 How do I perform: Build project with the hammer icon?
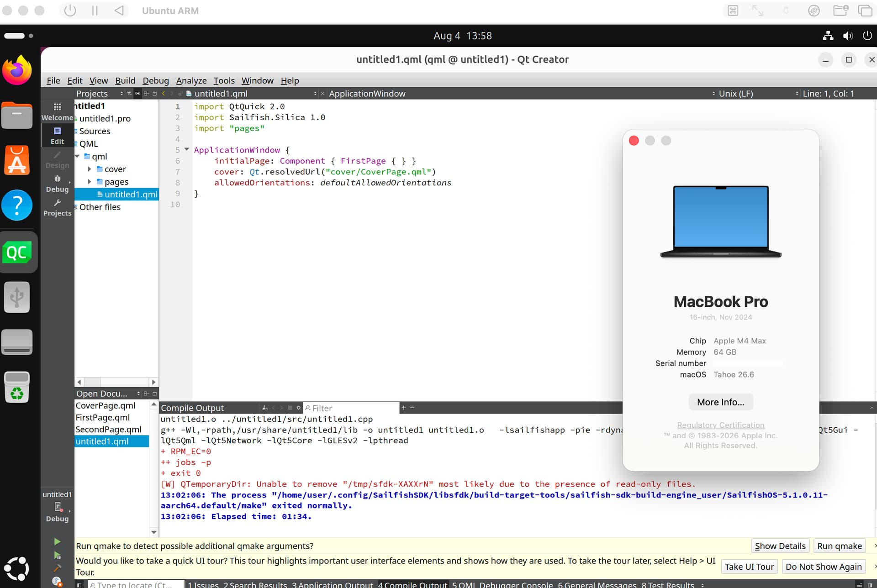(57, 568)
